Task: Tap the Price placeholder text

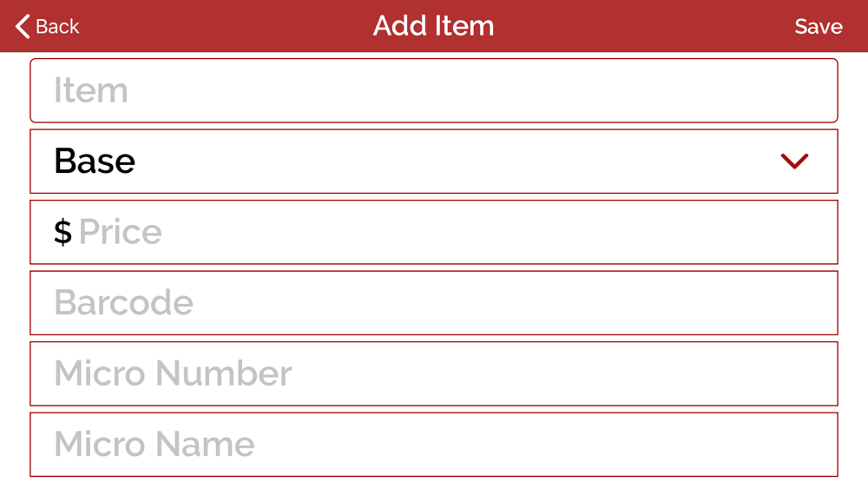Action: point(121,232)
